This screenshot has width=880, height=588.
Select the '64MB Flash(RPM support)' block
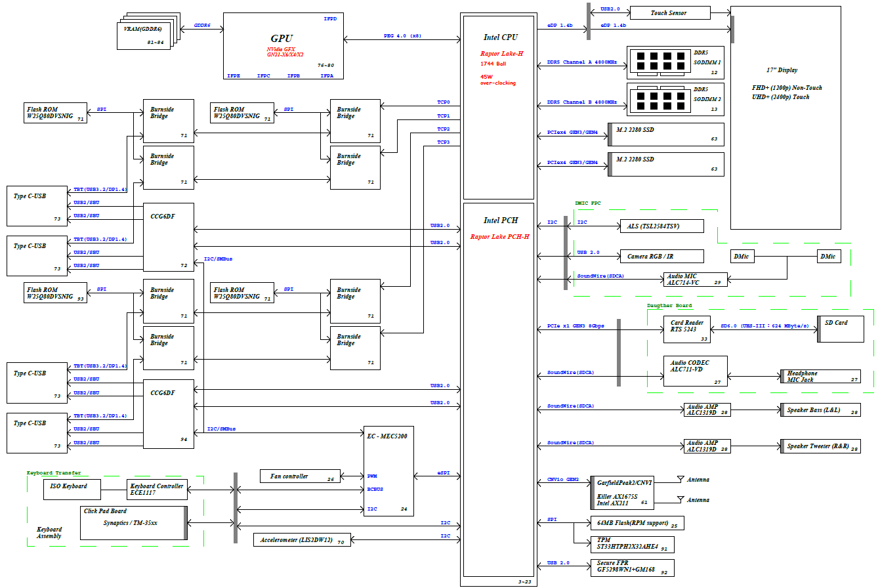[637, 523]
